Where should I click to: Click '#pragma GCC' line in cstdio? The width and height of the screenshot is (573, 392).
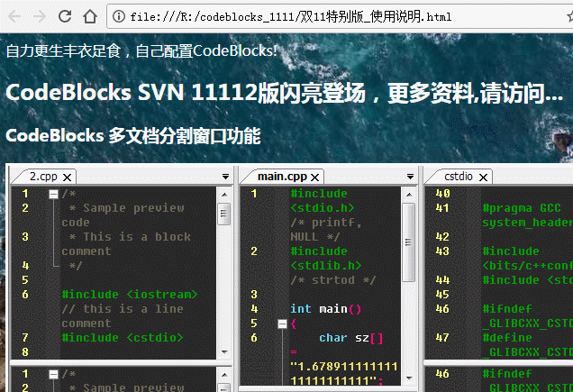[522, 208]
